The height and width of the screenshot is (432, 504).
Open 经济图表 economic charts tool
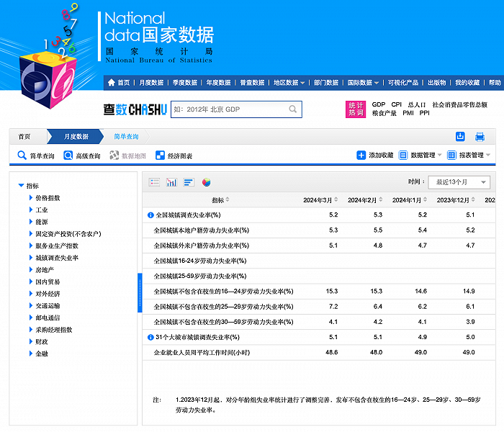coord(174,156)
